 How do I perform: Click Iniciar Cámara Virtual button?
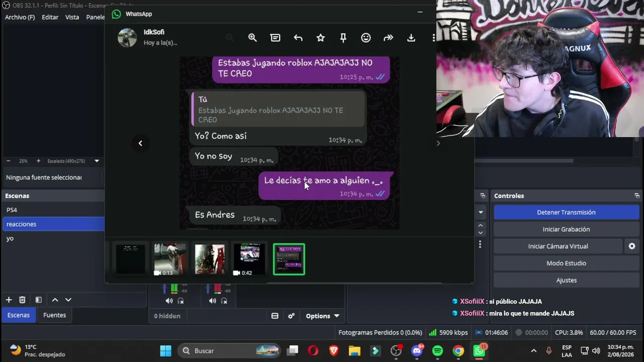click(x=558, y=246)
